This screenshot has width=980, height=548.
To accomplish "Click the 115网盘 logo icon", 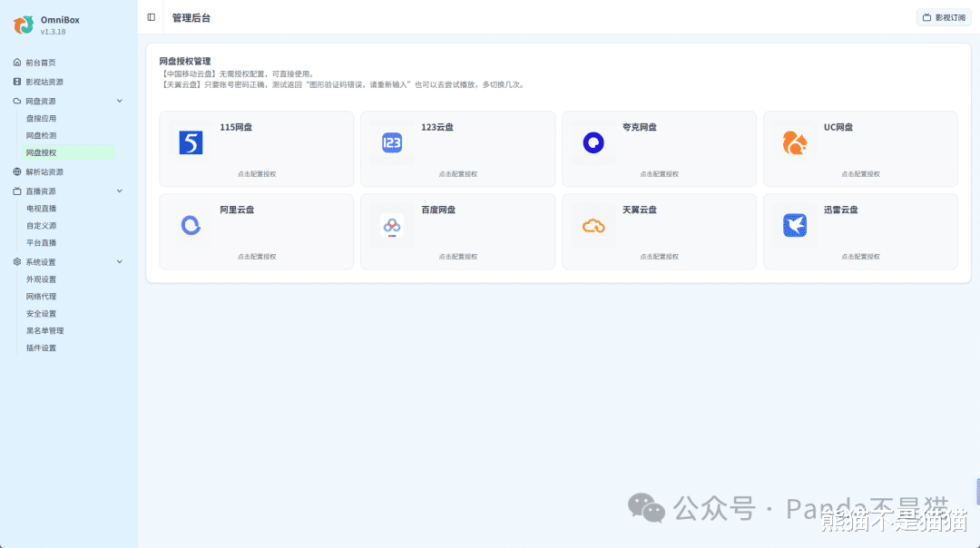I will click(191, 143).
